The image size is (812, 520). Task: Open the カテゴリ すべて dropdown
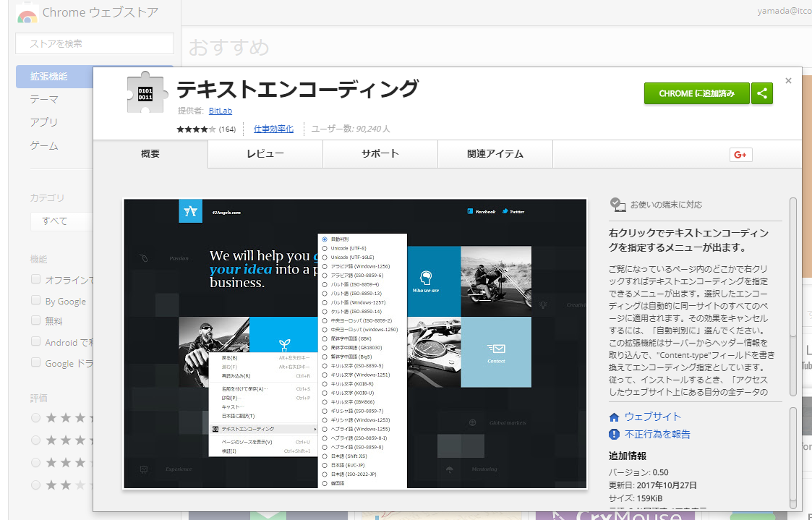pyautogui.click(x=61, y=221)
